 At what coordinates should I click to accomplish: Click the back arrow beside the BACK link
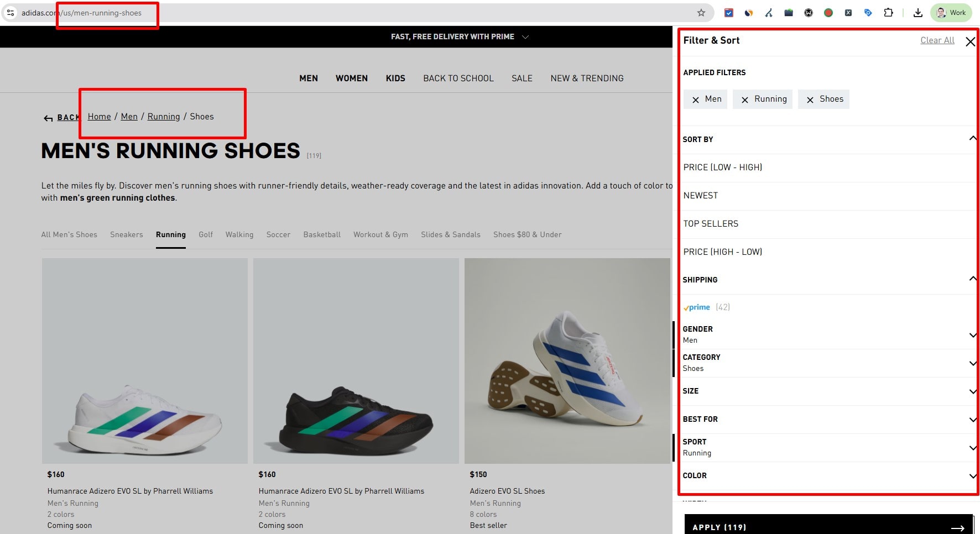click(48, 118)
